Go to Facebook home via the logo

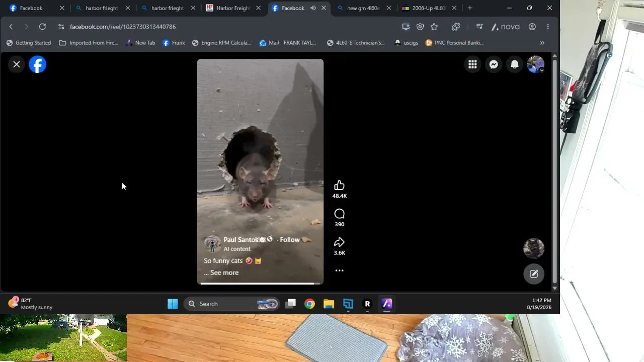pyautogui.click(x=38, y=64)
